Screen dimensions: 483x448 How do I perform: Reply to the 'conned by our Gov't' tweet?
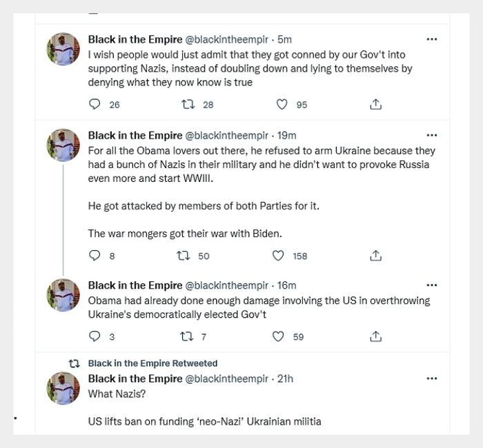pos(95,105)
